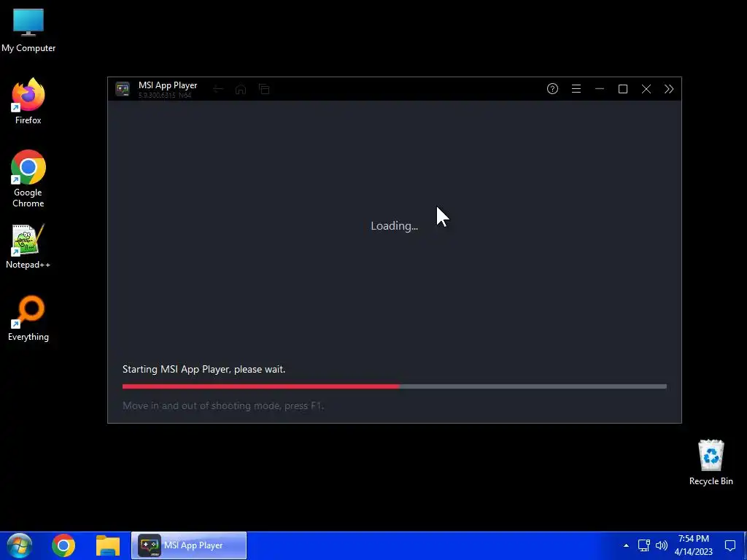The height and width of the screenshot is (560, 747).
Task: Open the notification center icon
Action: click(729, 545)
